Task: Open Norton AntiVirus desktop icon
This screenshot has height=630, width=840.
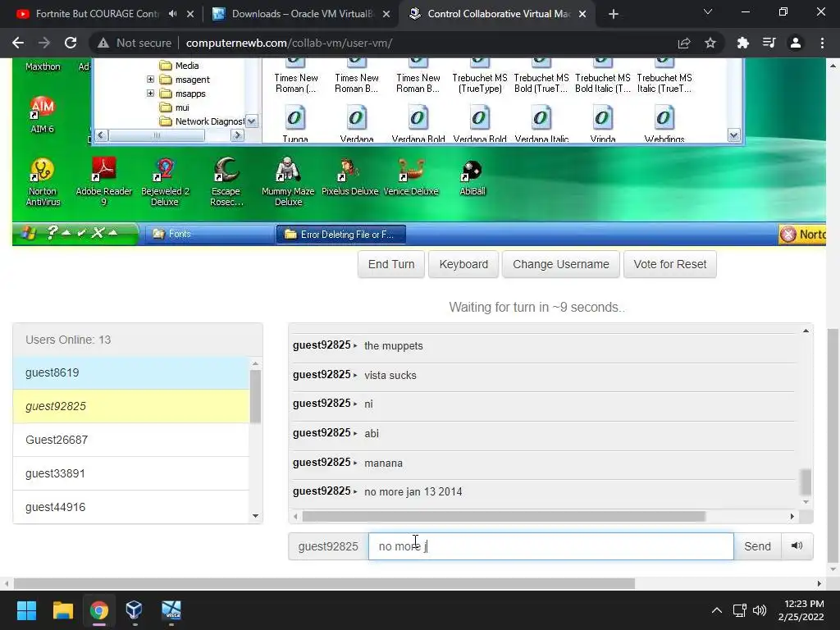Action: (43, 181)
